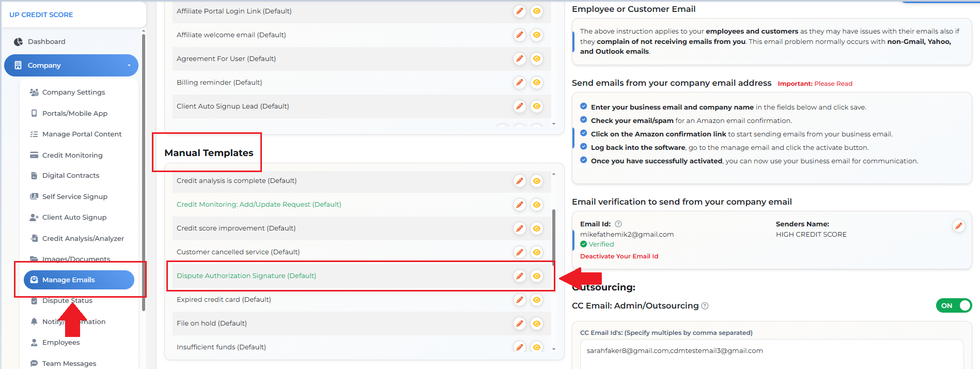Viewport: 980px width, 369px height.
Task: Edit the Client Auto Signup Lead template
Action: pyautogui.click(x=520, y=106)
